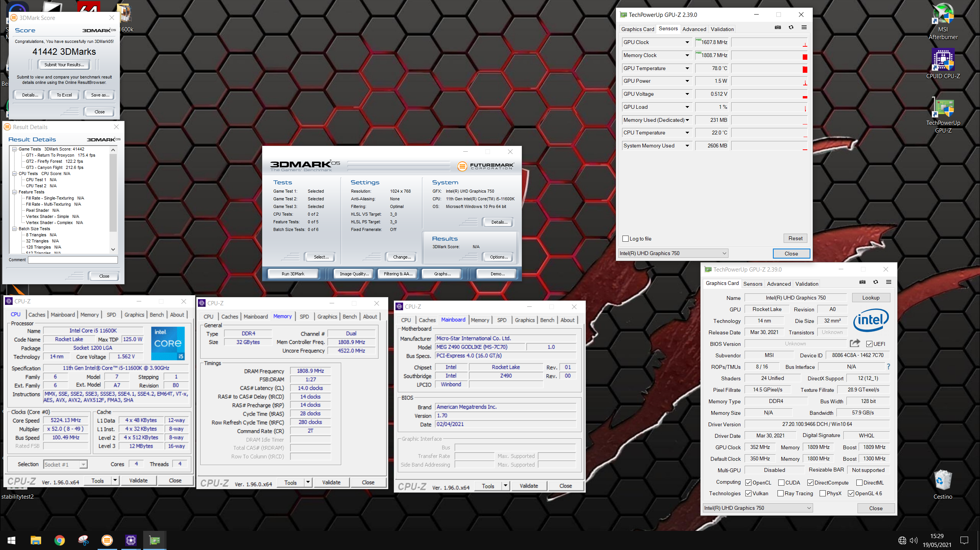Collapse the Feature Tests tree node
This screenshot has height=550, width=980.
coord(15,192)
